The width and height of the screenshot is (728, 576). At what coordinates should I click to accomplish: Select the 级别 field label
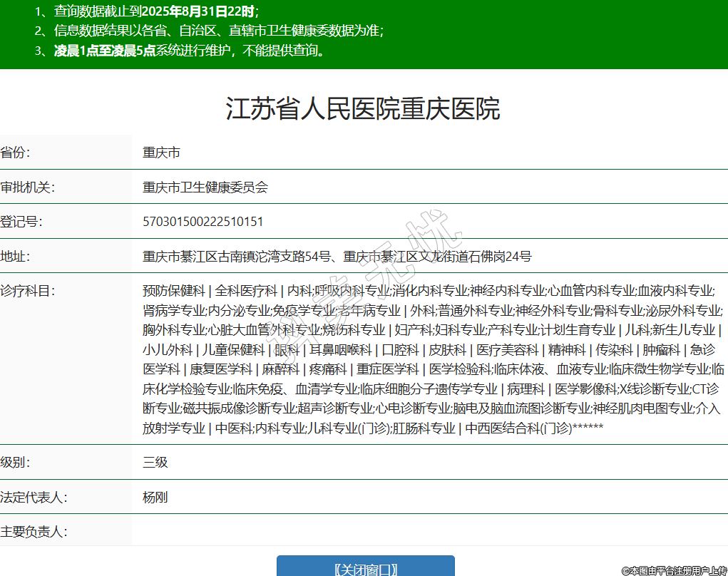tap(15, 463)
